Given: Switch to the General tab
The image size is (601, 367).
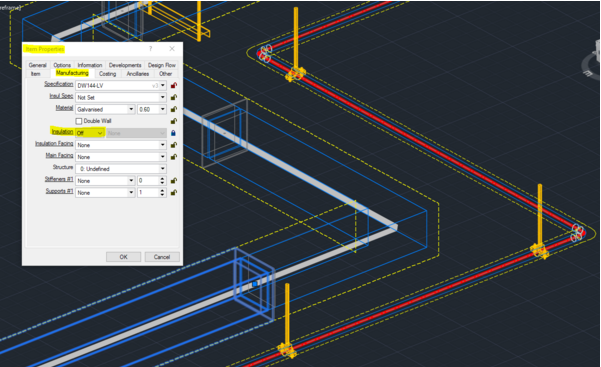Looking at the screenshot, I should [38, 65].
